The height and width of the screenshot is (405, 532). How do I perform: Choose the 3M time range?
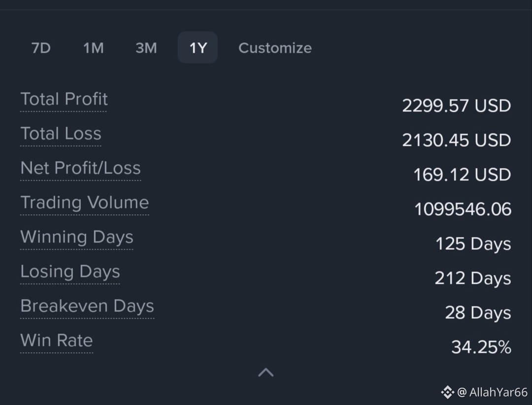(x=146, y=48)
